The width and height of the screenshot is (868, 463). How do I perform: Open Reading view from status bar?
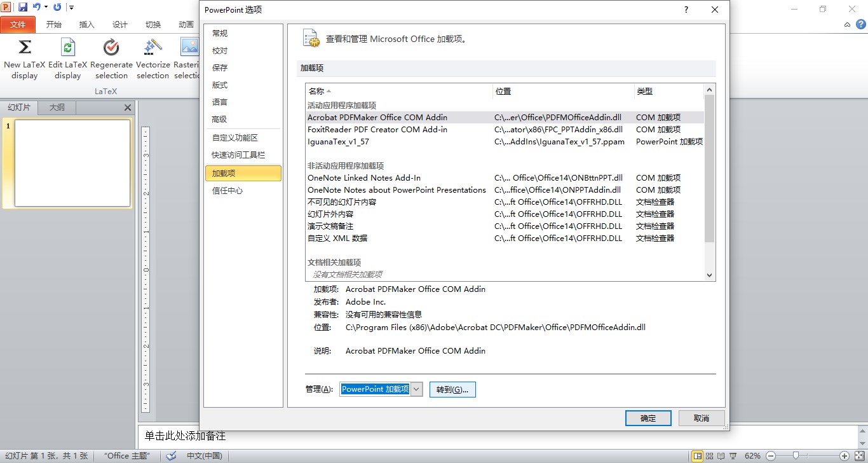tap(721, 455)
